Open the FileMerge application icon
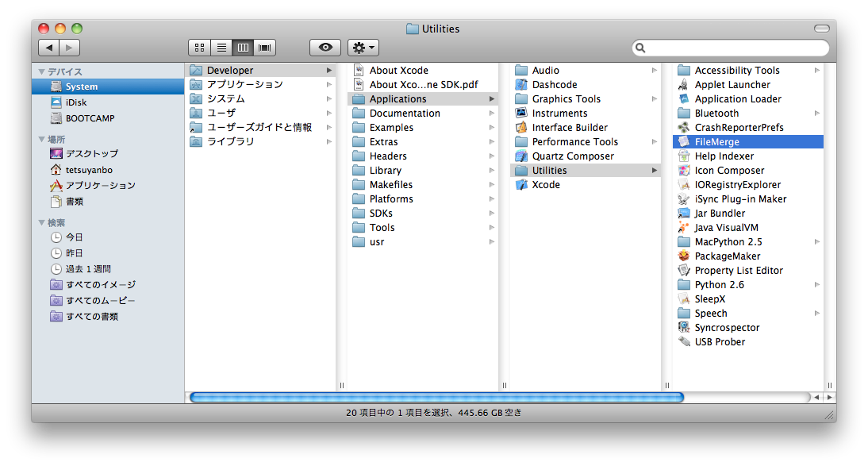Image resolution: width=868 pixels, height=466 pixels. (x=684, y=142)
